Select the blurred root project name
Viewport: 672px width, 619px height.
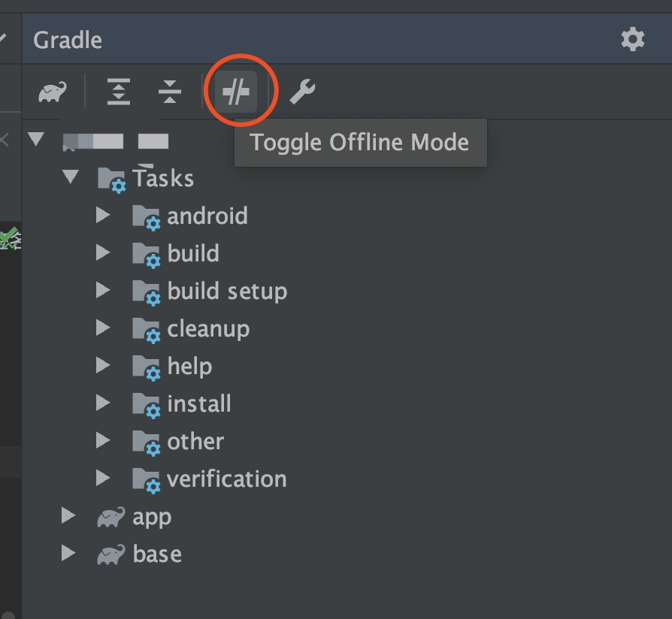pos(116,141)
